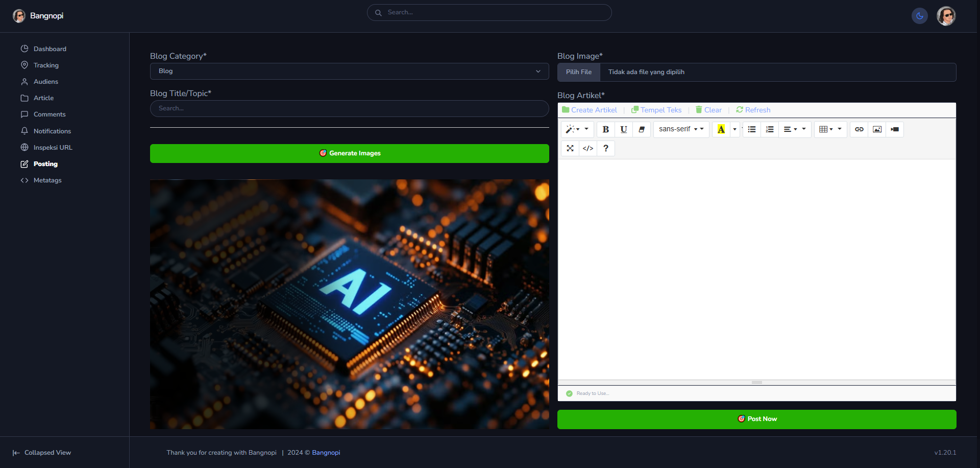Open Inspeksi URL in the sidebar
The height and width of the screenshot is (468, 980).
53,148
